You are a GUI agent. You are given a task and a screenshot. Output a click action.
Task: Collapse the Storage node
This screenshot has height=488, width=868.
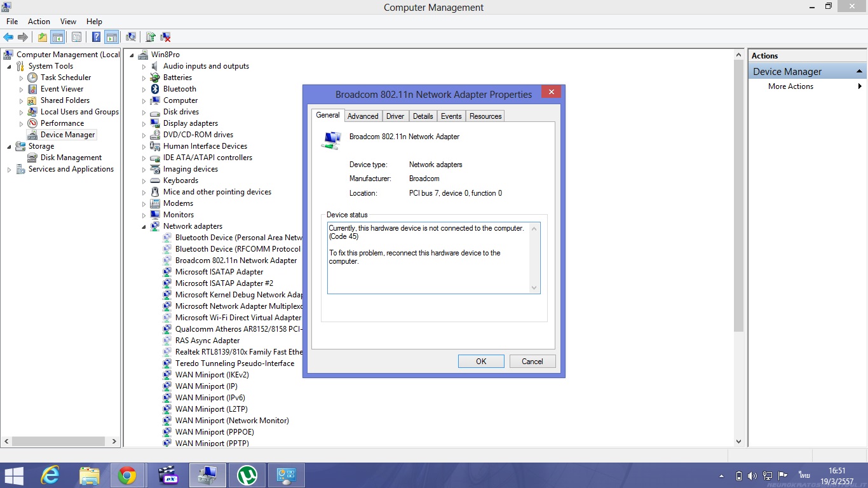pos(10,146)
